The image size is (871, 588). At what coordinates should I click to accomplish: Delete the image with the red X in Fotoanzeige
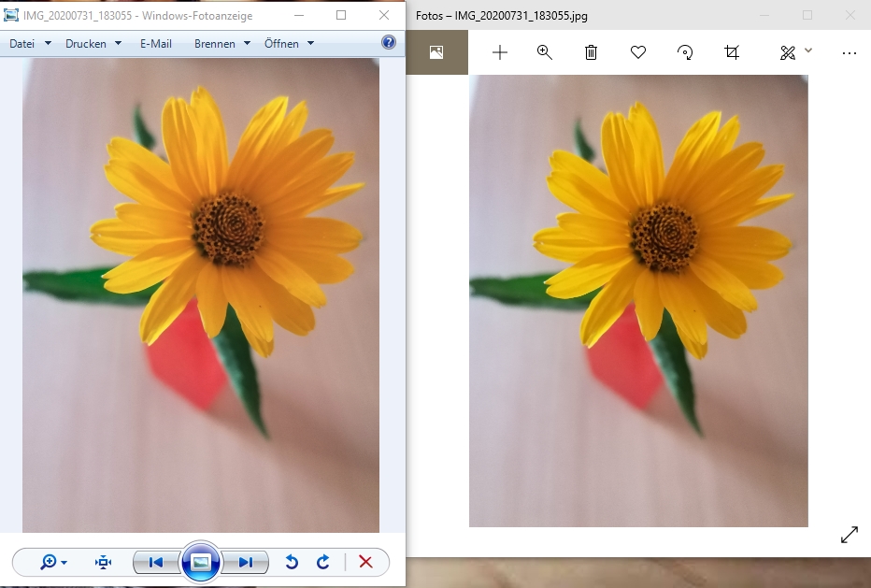[365, 562]
